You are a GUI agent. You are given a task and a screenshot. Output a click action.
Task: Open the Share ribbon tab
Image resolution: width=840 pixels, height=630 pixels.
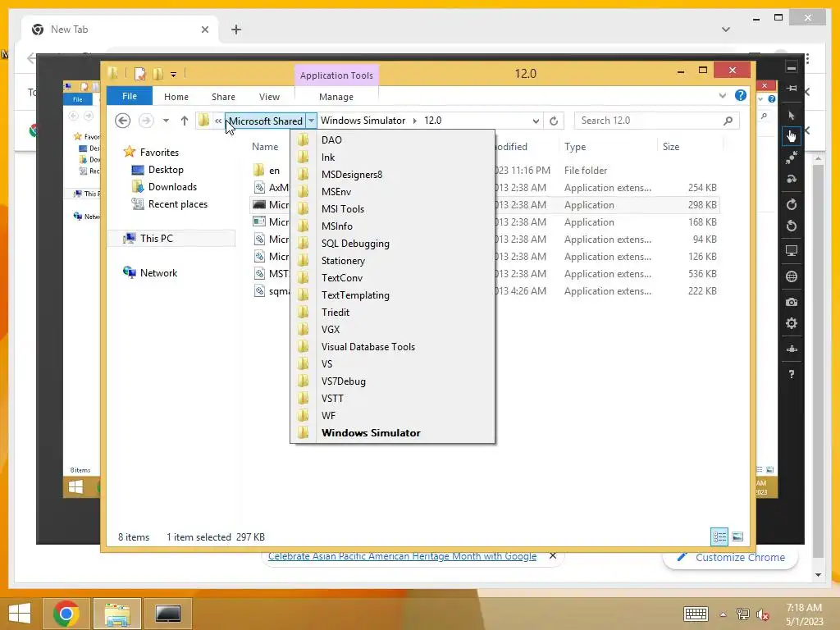click(x=223, y=97)
